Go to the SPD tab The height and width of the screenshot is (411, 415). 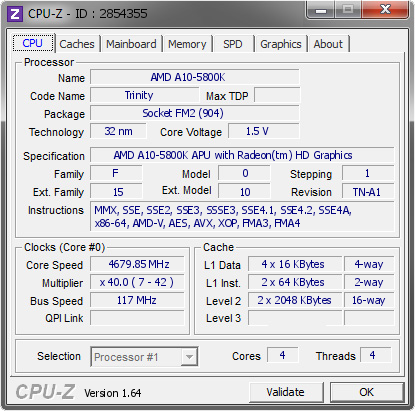coord(233,44)
